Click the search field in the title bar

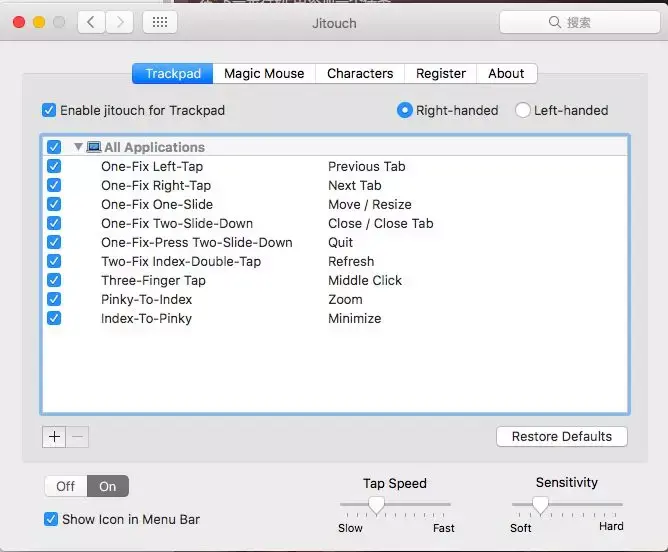[579, 22]
